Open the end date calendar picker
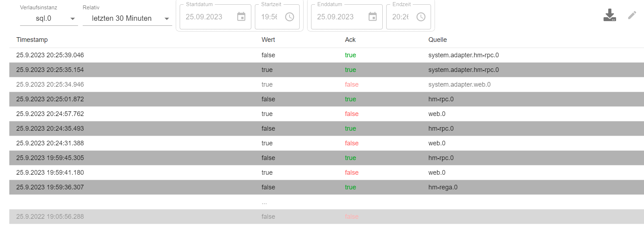The height and width of the screenshot is (232, 644). pyautogui.click(x=373, y=17)
